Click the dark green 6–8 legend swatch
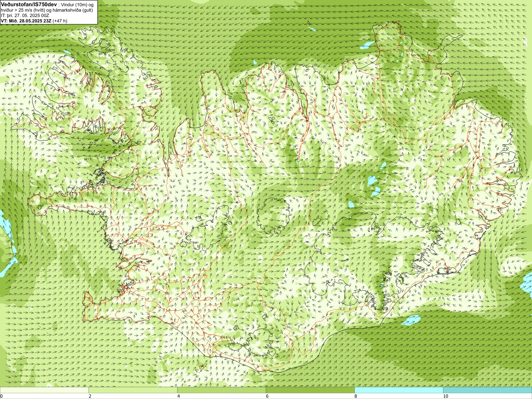 [x=310, y=390]
